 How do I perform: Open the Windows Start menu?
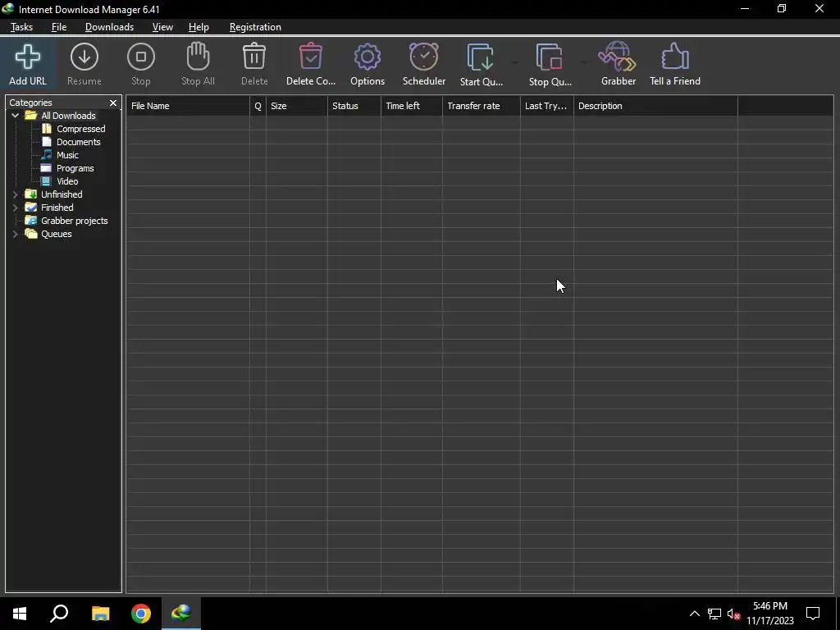click(x=20, y=614)
